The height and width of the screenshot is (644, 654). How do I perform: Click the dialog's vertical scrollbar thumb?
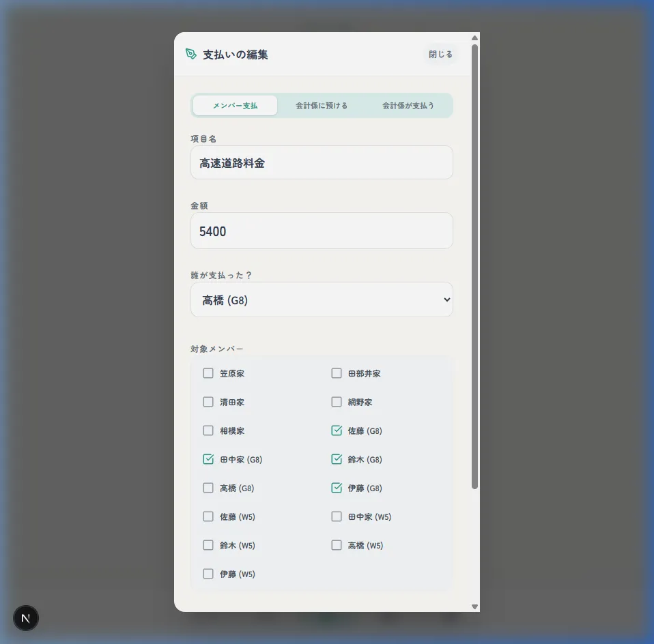[474, 267]
